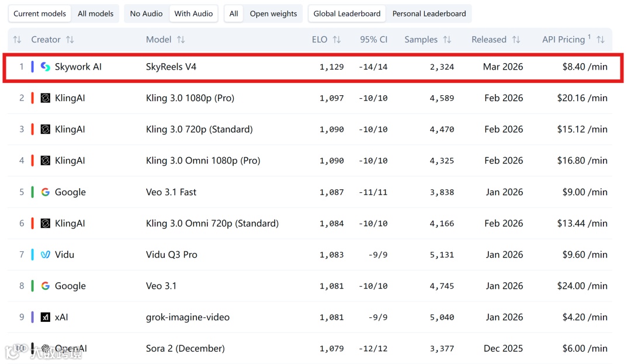The height and width of the screenshot is (364, 631).
Task: Click KlingAI logo in Kling 3.0 720p (Standard) row
Action: click(x=46, y=130)
